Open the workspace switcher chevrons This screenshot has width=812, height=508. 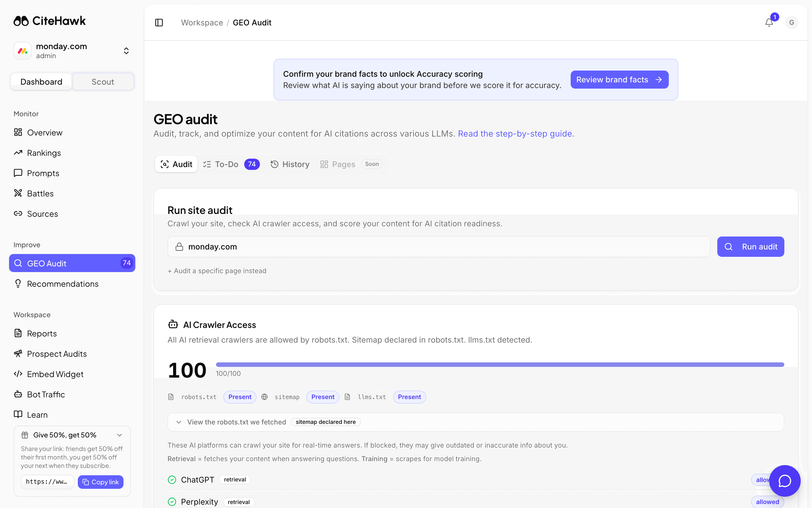click(126, 51)
